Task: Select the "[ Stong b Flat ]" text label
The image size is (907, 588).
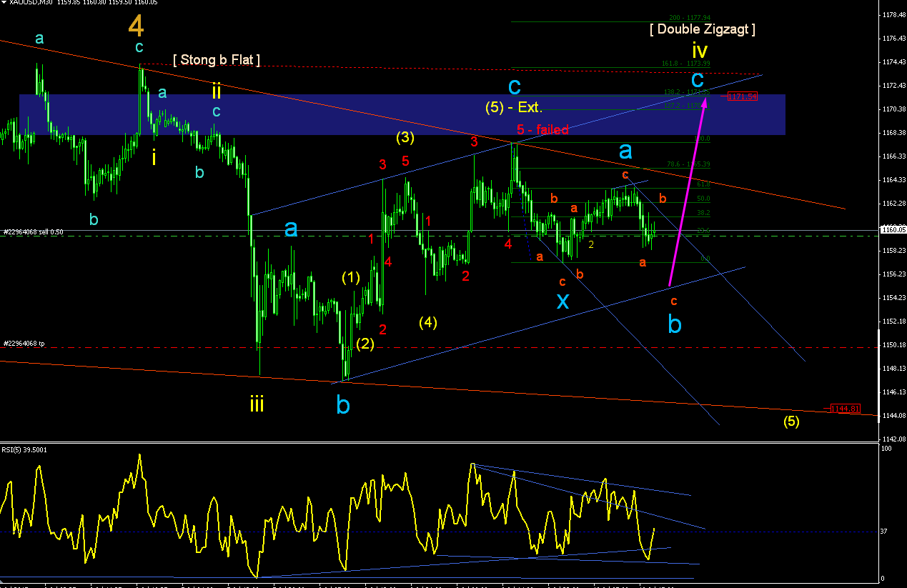Action: tap(217, 59)
